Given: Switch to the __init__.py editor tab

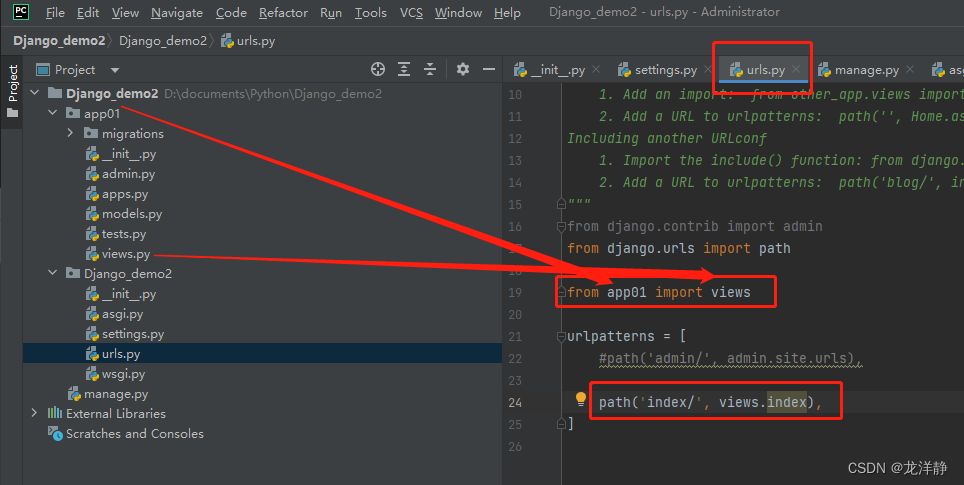Looking at the screenshot, I should (x=558, y=69).
